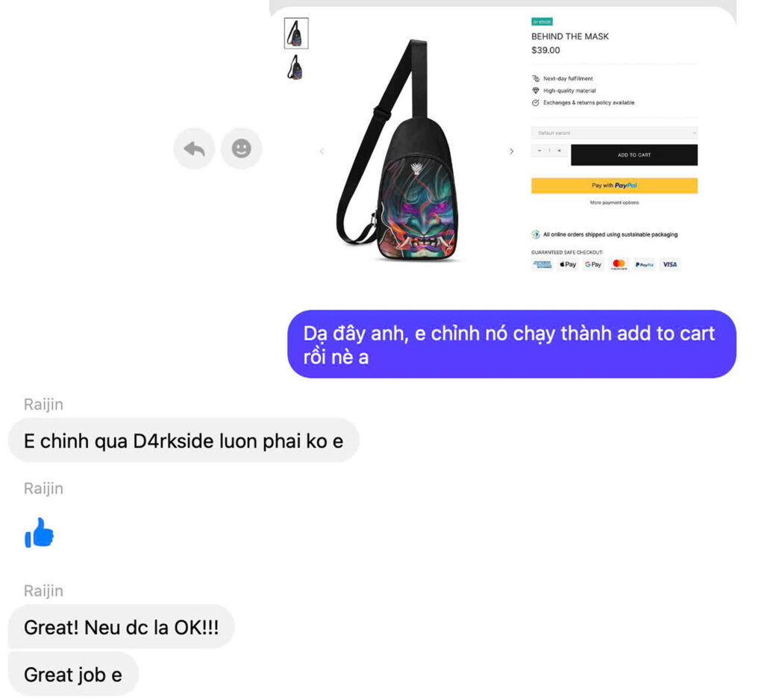Open the emoji reaction smiley icon
The width and height of the screenshot is (764, 700).
point(241,149)
